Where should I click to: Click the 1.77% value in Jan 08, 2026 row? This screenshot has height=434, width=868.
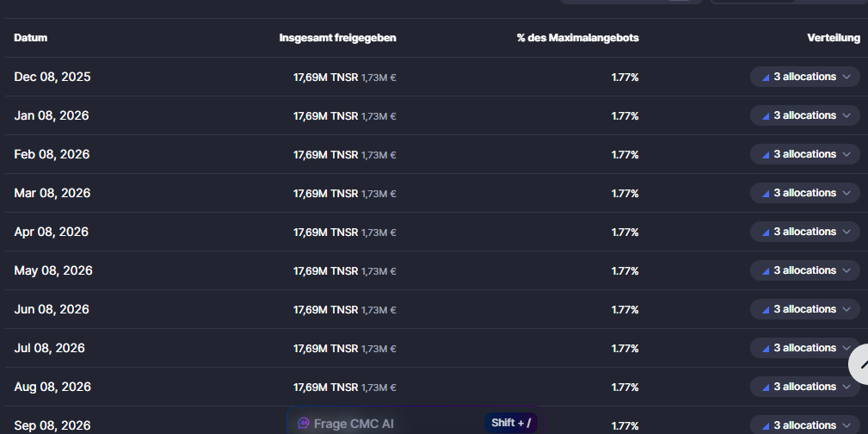click(625, 116)
